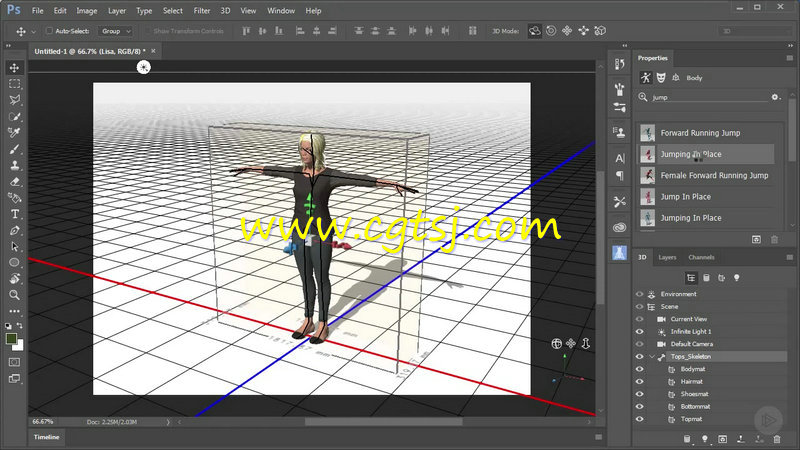Change the screen mode
This screenshot has height=450, width=800.
14,379
